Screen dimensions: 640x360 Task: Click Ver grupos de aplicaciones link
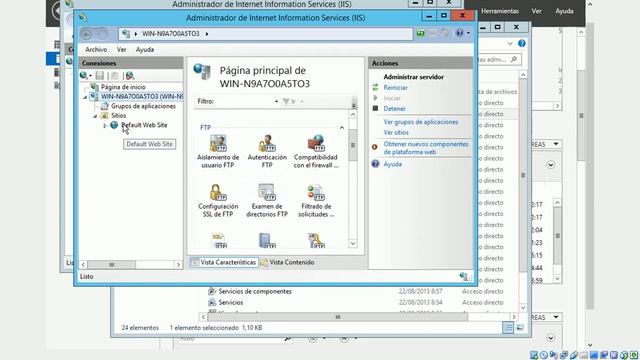[x=421, y=122]
